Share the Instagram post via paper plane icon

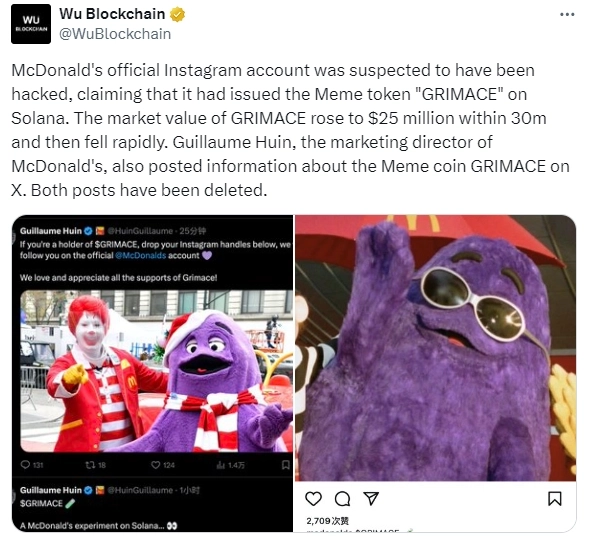[371, 499]
